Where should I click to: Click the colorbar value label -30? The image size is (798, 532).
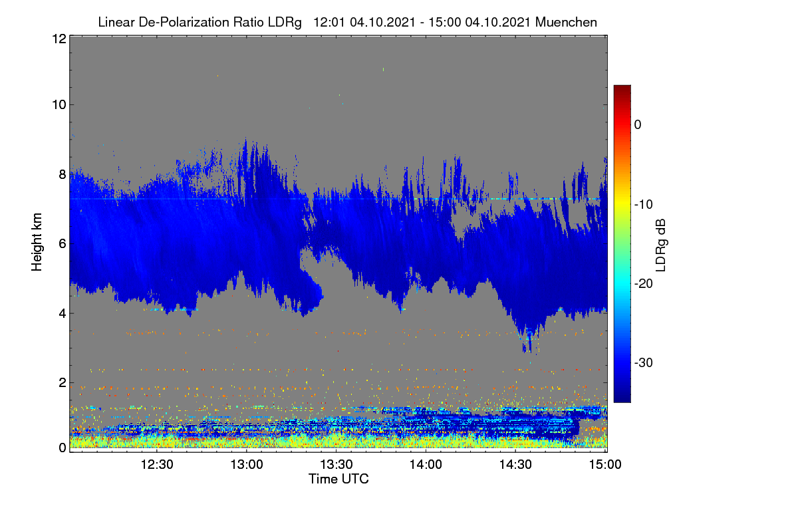coord(642,362)
